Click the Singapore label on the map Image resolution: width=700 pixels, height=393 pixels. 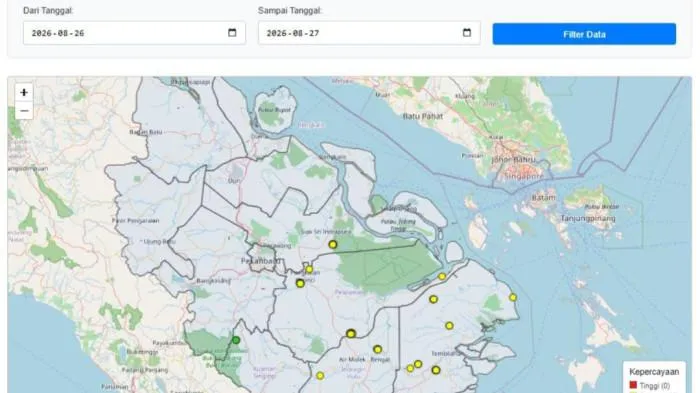[524, 176]
